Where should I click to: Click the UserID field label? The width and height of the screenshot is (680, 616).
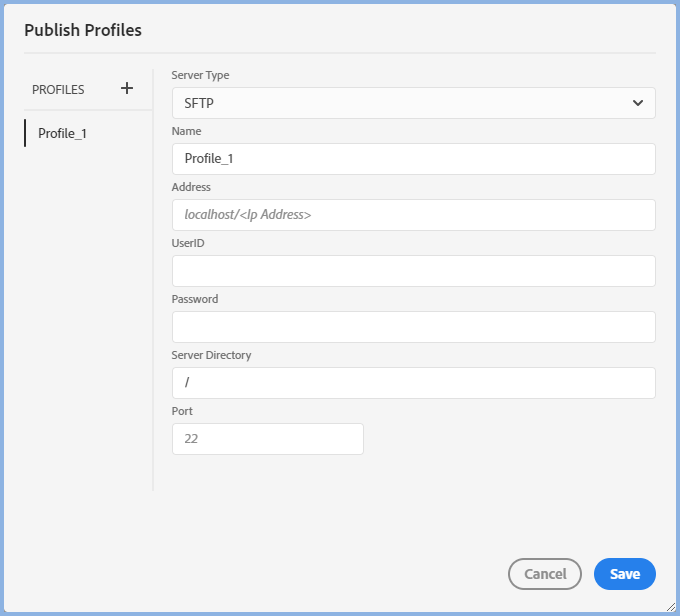(188, 243)
